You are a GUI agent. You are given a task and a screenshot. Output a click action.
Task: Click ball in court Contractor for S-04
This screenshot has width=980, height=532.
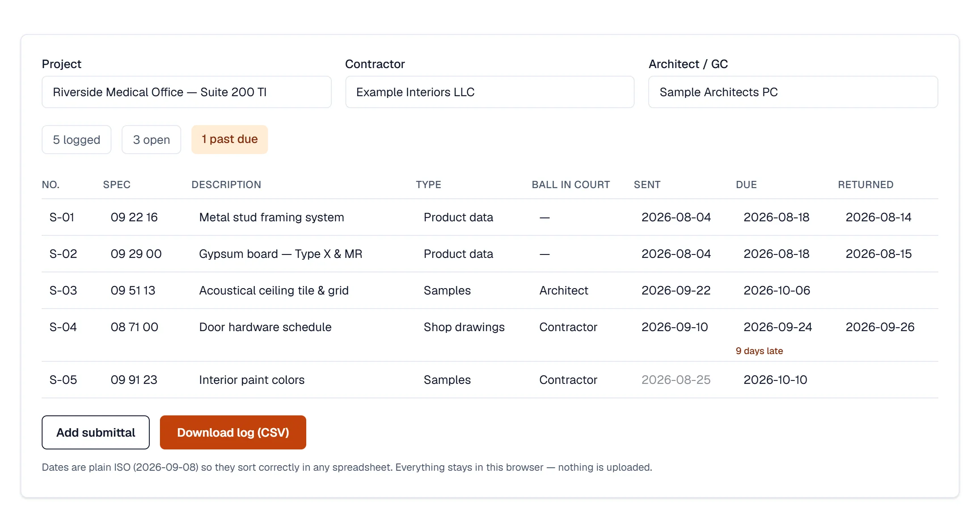coord(568,327)
